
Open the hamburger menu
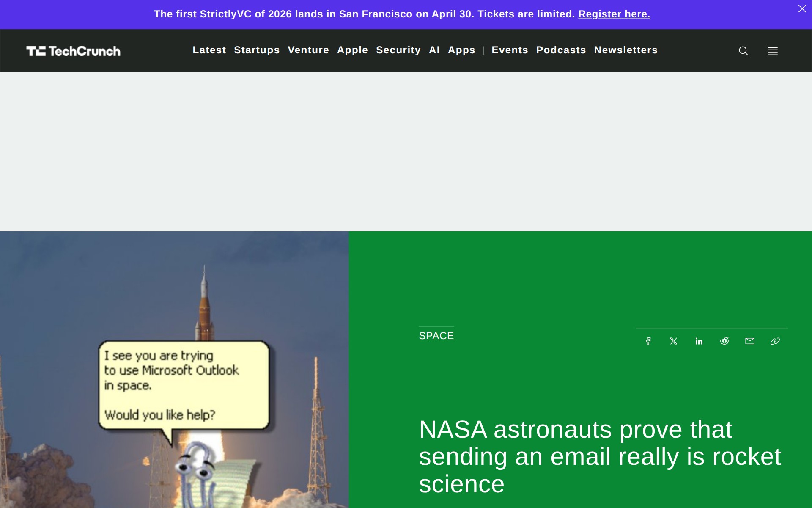click(x=773, y=51)
